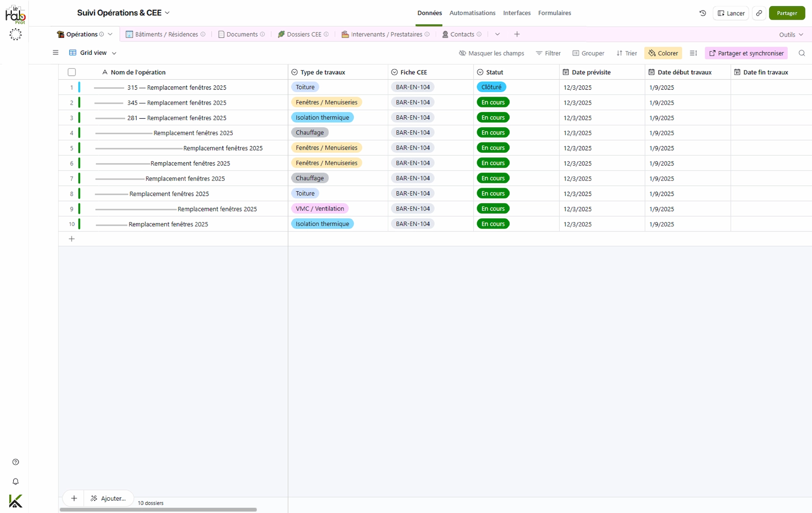Click info icon next to Documents tab
812x513 pixels.
(x=262, y=34)
